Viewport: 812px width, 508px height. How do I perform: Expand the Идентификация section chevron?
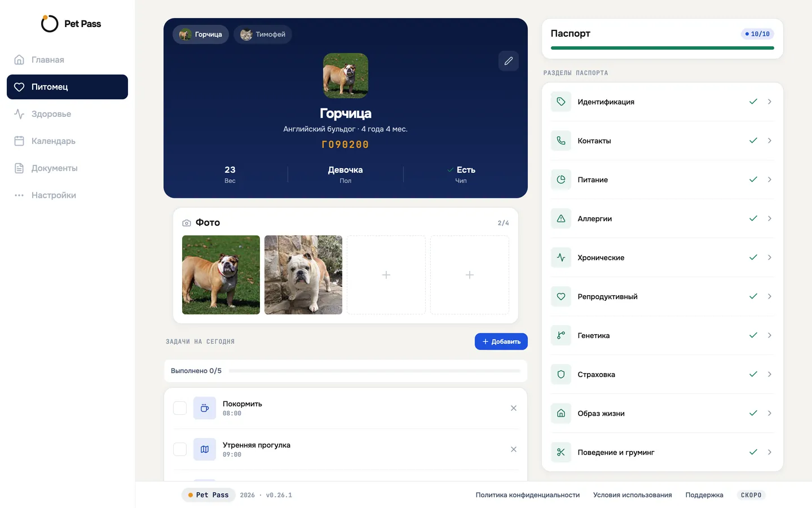point(770,102)
